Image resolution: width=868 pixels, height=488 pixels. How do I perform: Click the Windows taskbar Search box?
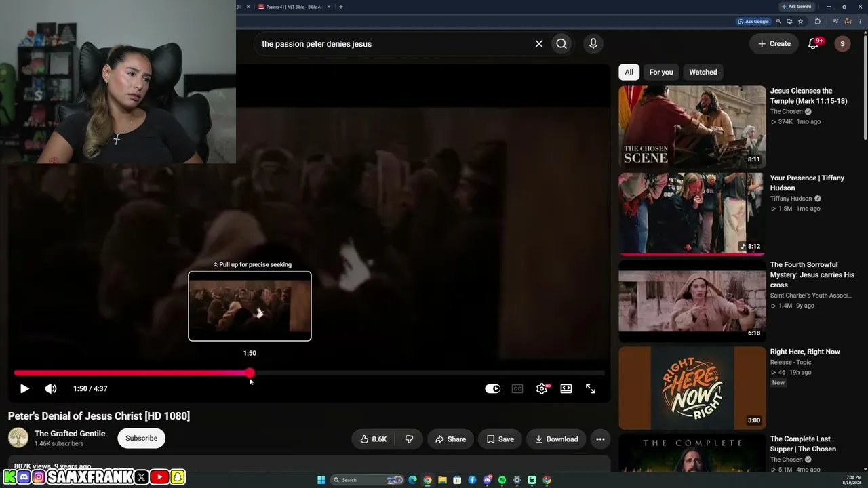pyautogui.click(x=367, y=480)
